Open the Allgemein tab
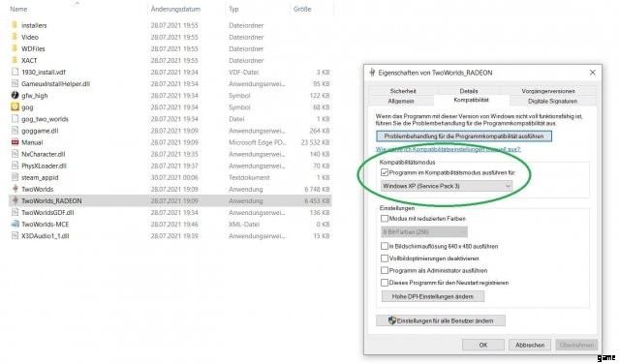 400,102
